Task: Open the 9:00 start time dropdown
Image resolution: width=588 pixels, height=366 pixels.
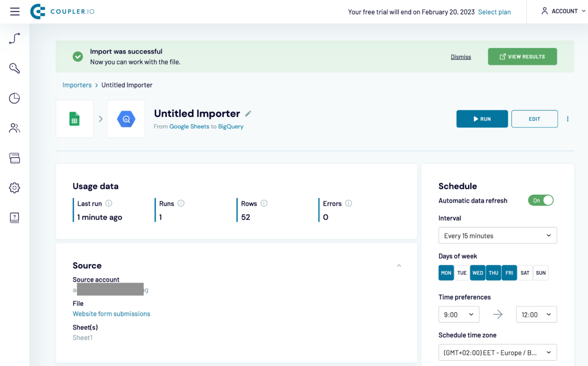Action: [x=459, y=314]
